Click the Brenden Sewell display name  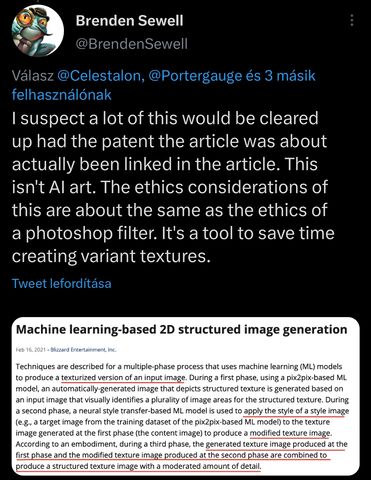coord(129,21)
